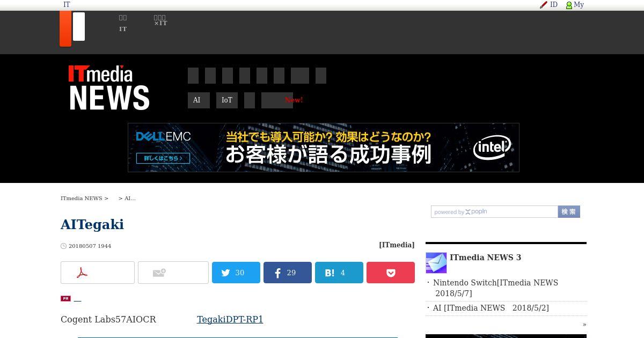644x338 pixels.
Task: Click the Dell EMC details button in banner
Action: [x=163, y=158]
